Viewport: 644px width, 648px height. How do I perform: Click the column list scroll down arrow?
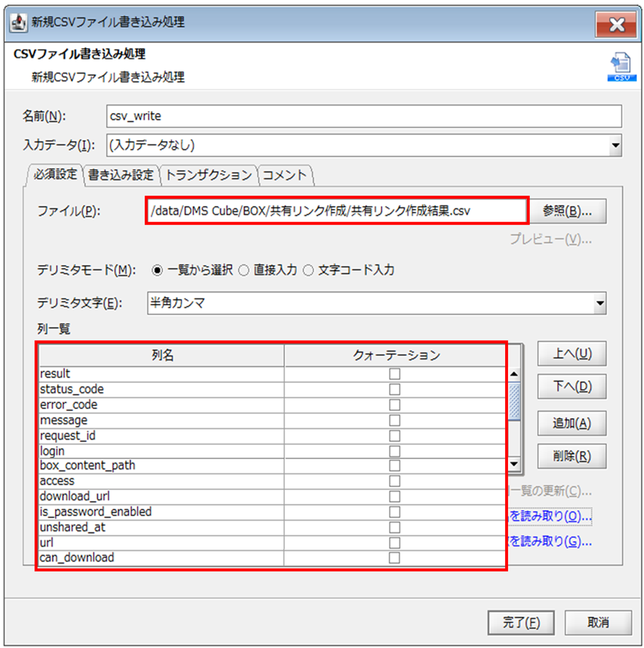[514, 464]
